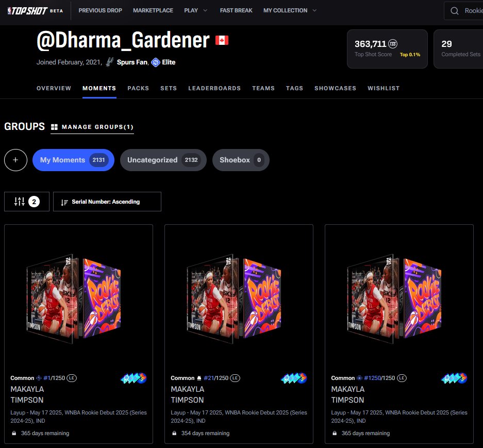Click serial number #1250/1250 text

point(379,378)
